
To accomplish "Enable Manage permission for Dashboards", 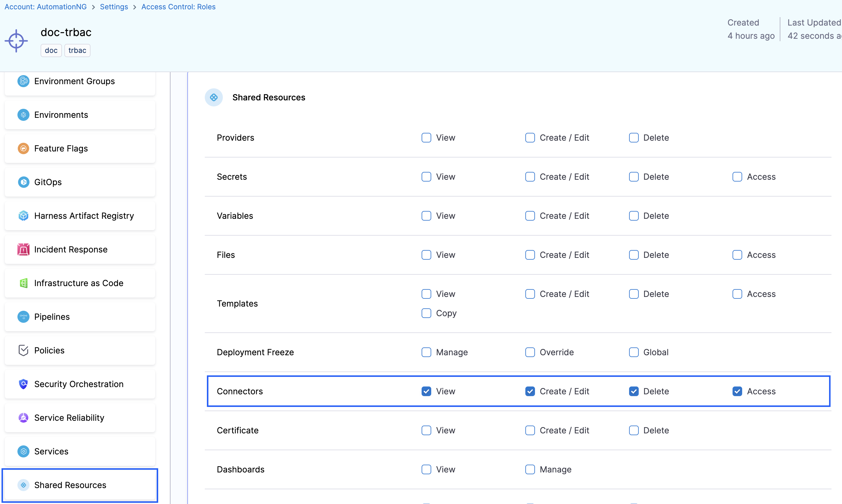I will pyautogui.click(x=530, y=469).
